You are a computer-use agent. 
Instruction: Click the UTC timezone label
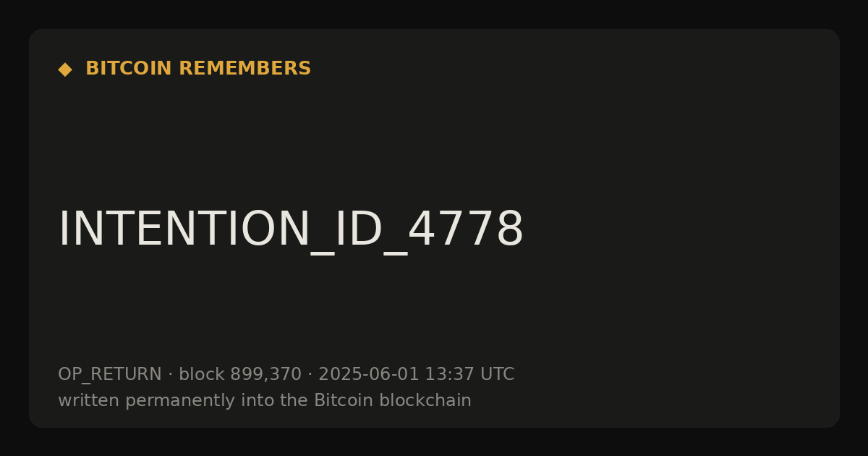point(495,375)
